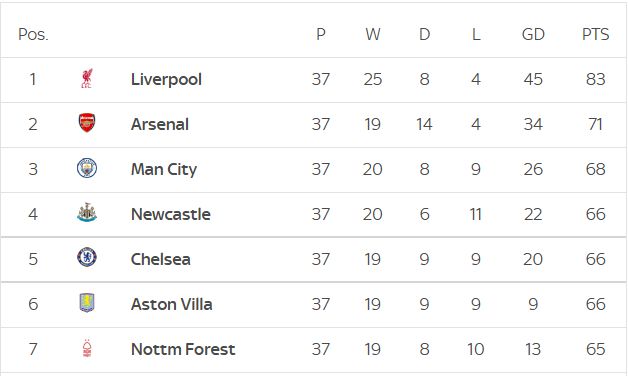The image size is (628, 376).
Task: Open the Arsenal team link
Action: click(x=160, y=124)
